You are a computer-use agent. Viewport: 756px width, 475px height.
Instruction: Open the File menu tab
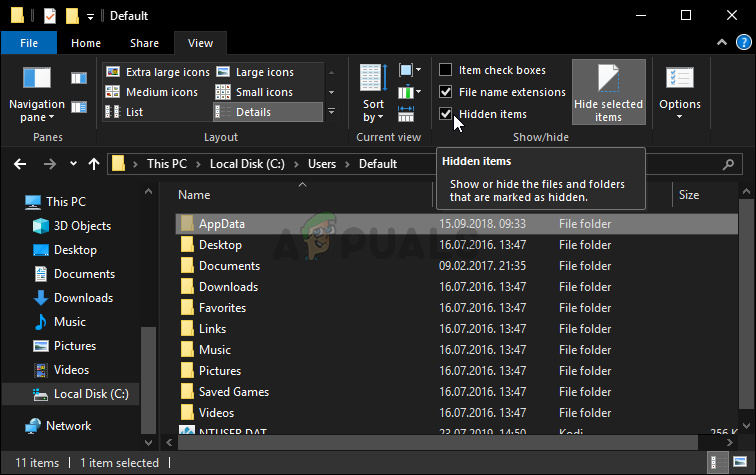(x=29, y=43)
